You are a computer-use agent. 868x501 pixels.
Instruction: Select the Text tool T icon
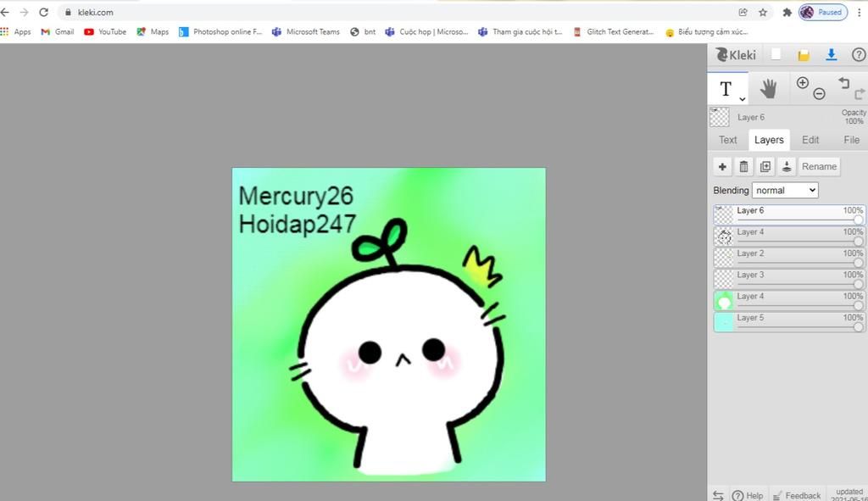(x=726, y=88)
